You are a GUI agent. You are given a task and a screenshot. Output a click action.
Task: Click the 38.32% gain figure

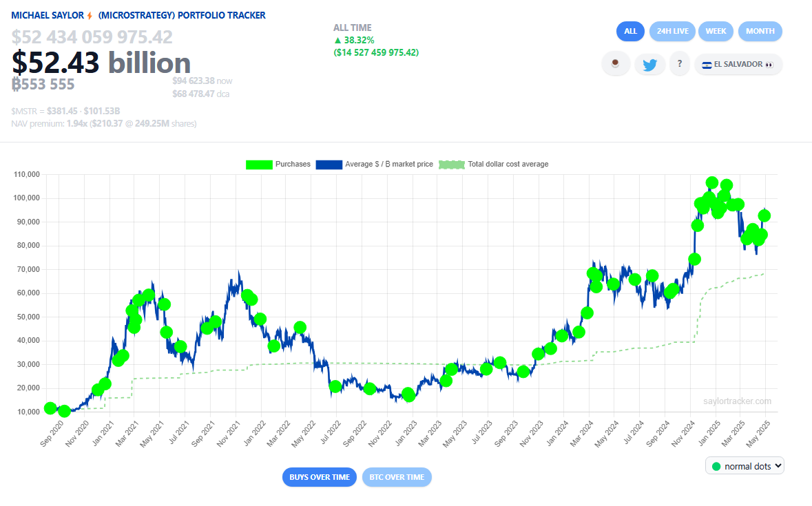point(354,40)
